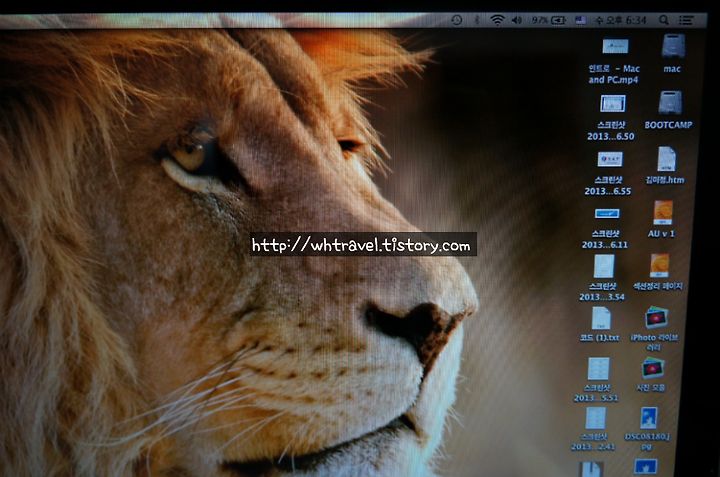Select the 스크린샷 2013...6.50 file
The image size is (720, 477).
coord(613,104)
